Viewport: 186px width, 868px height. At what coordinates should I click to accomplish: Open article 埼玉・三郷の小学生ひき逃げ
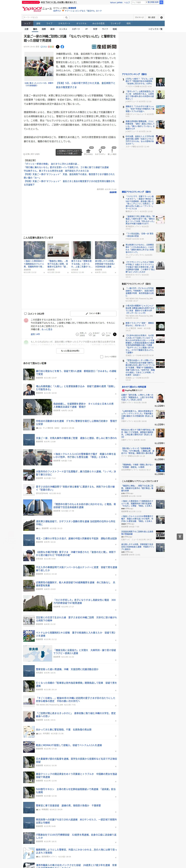(x=76, y=539)
